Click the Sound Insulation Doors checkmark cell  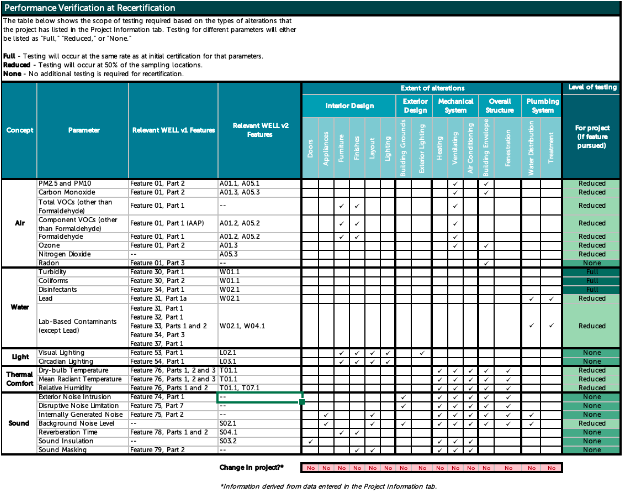click(310, 441)
